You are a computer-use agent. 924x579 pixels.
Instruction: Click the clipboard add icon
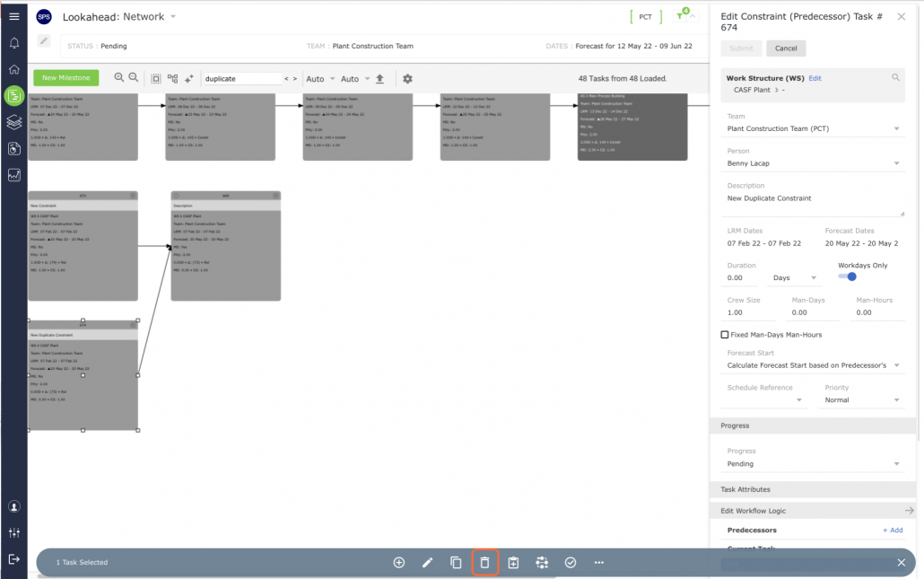[513, 563]
